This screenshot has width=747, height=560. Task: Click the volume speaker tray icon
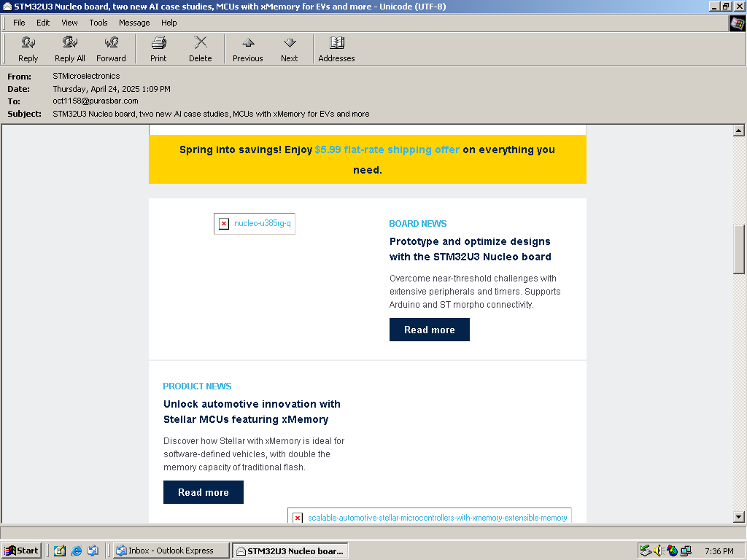pyautogui.click(x=659, y=551)
